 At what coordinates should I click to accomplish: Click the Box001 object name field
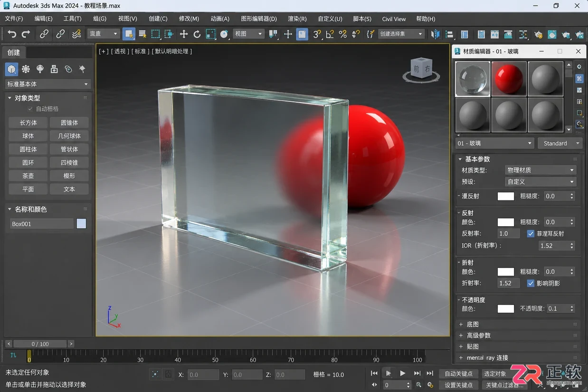point(42,224)
